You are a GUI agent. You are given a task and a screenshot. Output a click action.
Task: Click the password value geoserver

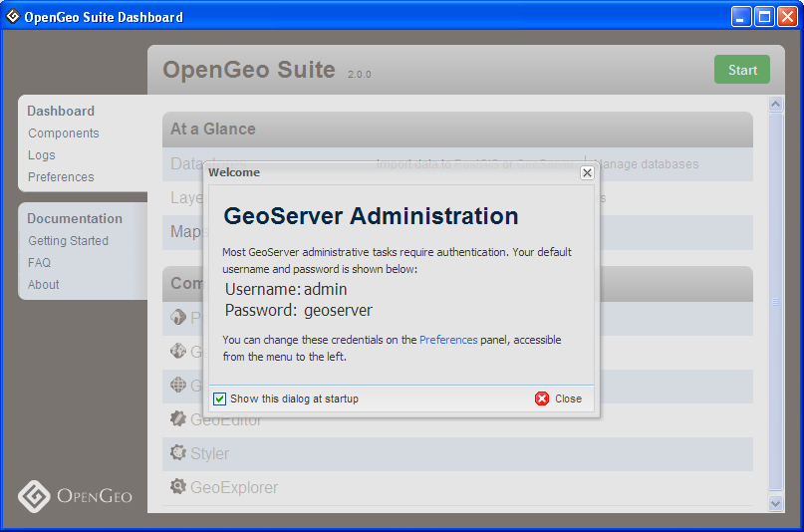tap(338, 311)
